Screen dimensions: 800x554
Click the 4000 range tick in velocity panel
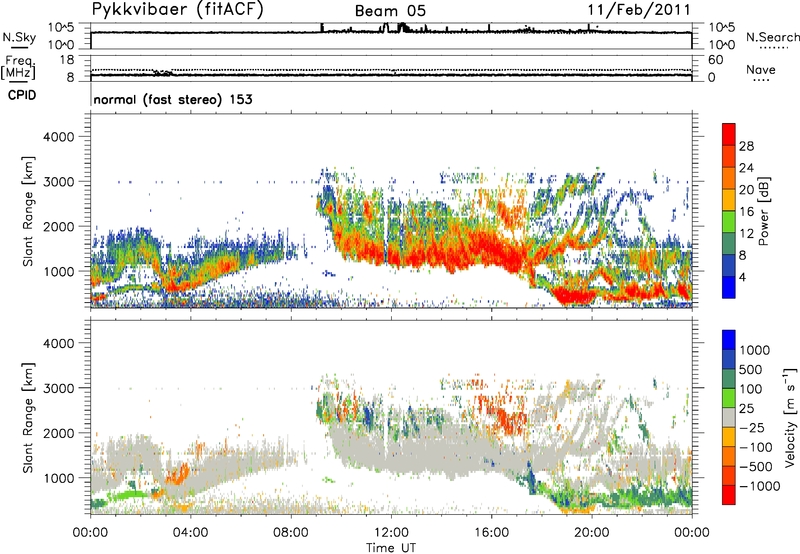coord(59,343)
